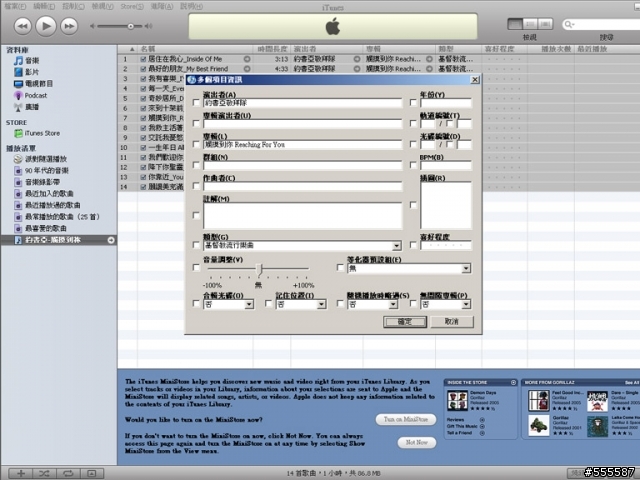Click the Demon Days album thumbnail
The image size is (640, 480).
457,400
